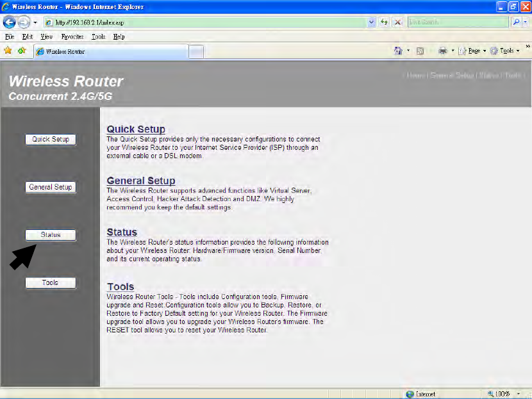
Task: Open the View menu
Action: [x=47, y=37]
